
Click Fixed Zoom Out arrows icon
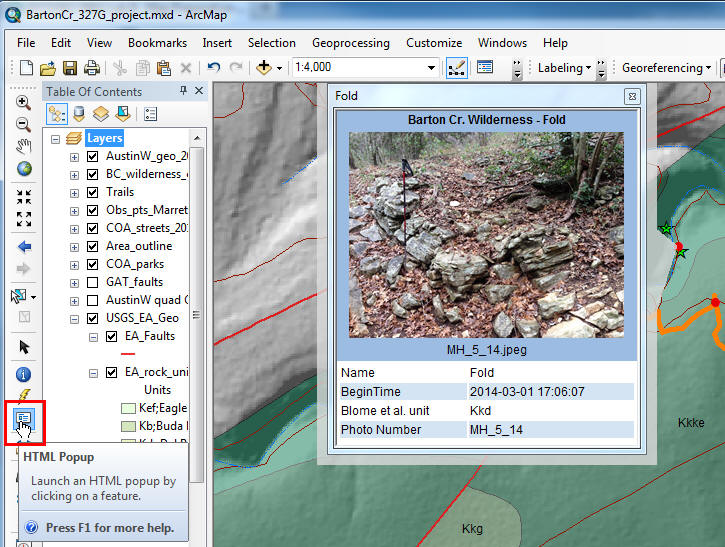click(x=24, y=219)
